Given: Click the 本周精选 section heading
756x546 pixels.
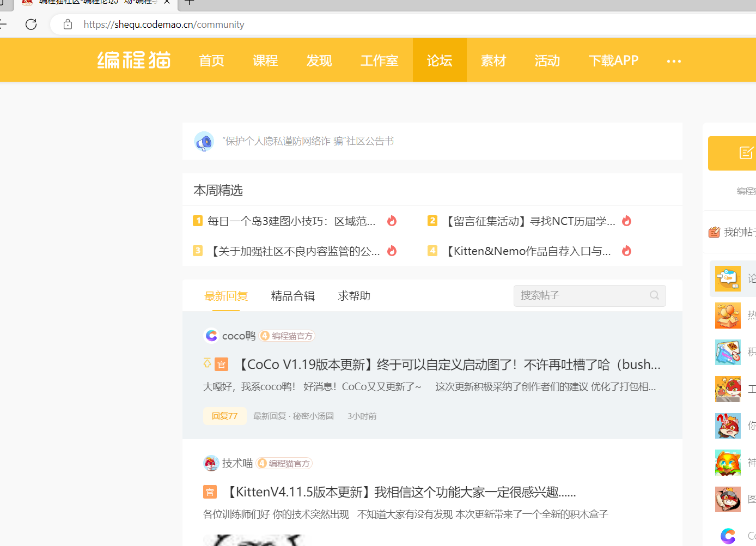Looking at the screenshot, I should click(218, 190).
